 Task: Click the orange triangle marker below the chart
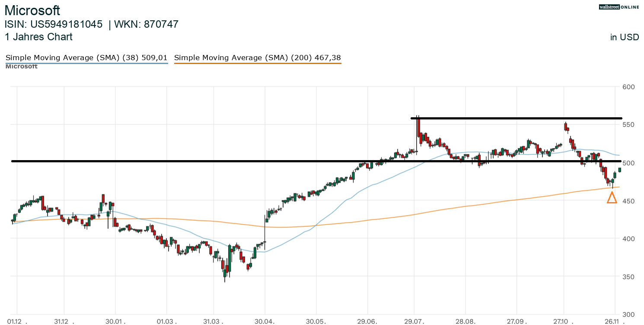click(x=612, y=198)
